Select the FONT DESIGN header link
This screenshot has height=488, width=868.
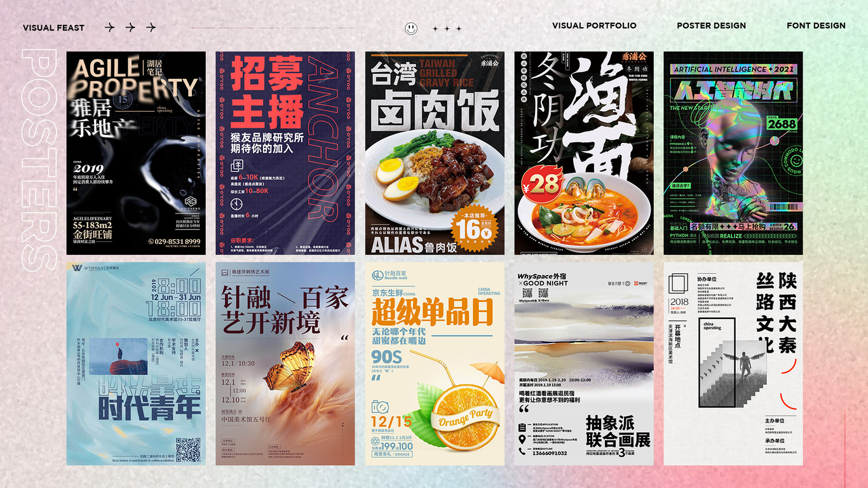point(816,25)
